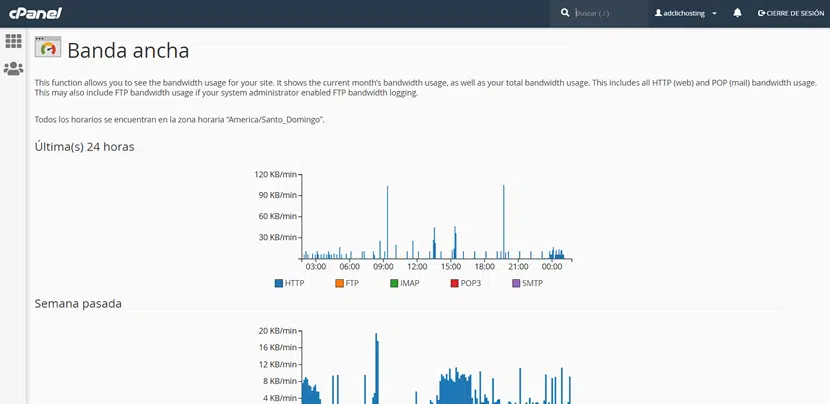Click the Semana pasada heading

[x=78, y=303]
